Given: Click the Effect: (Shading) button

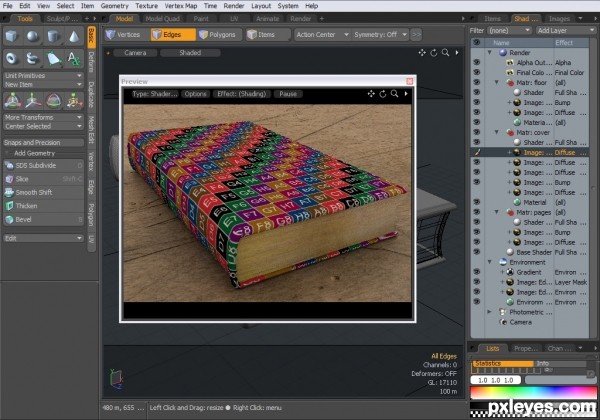Looking at the screenshot, I should point(241,94).
